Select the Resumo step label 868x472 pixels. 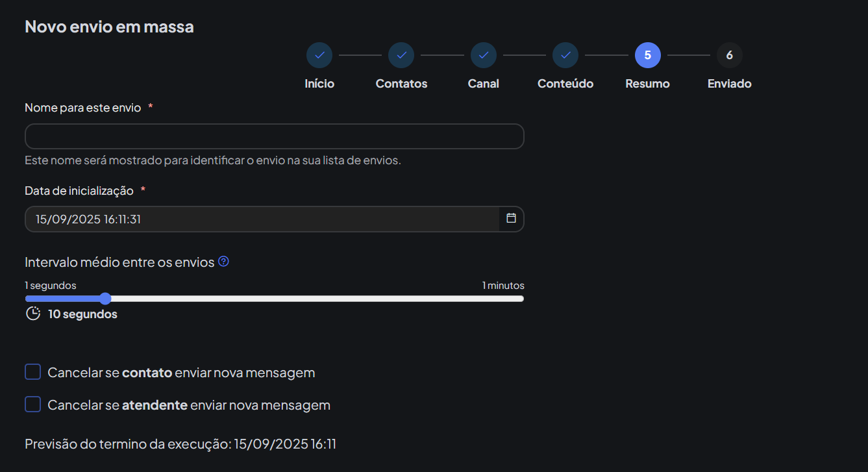647,84
